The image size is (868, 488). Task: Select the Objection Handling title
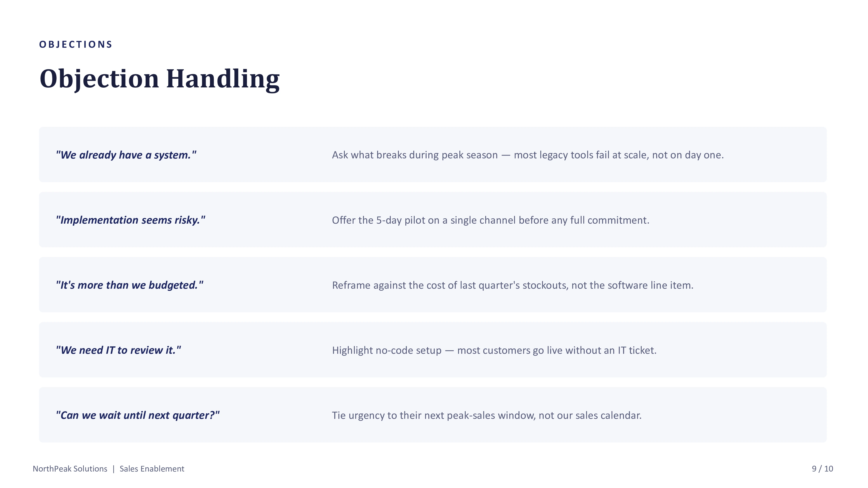[x=159, y=79]
